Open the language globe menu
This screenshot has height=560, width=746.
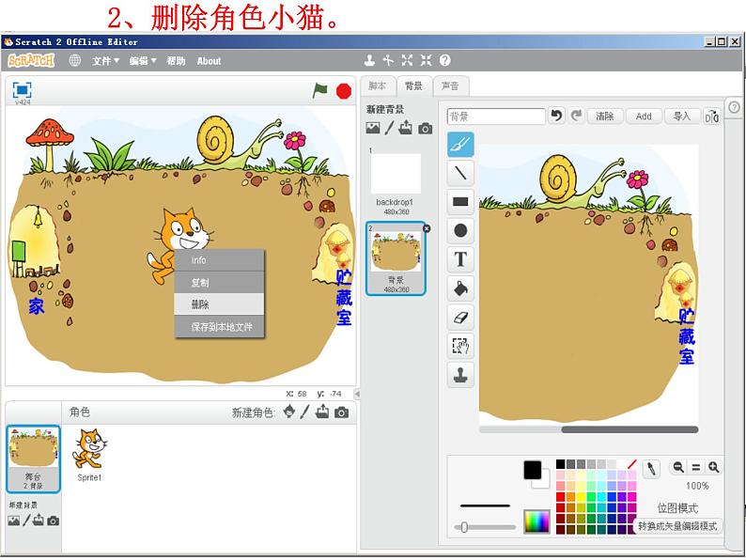point(75,60)
